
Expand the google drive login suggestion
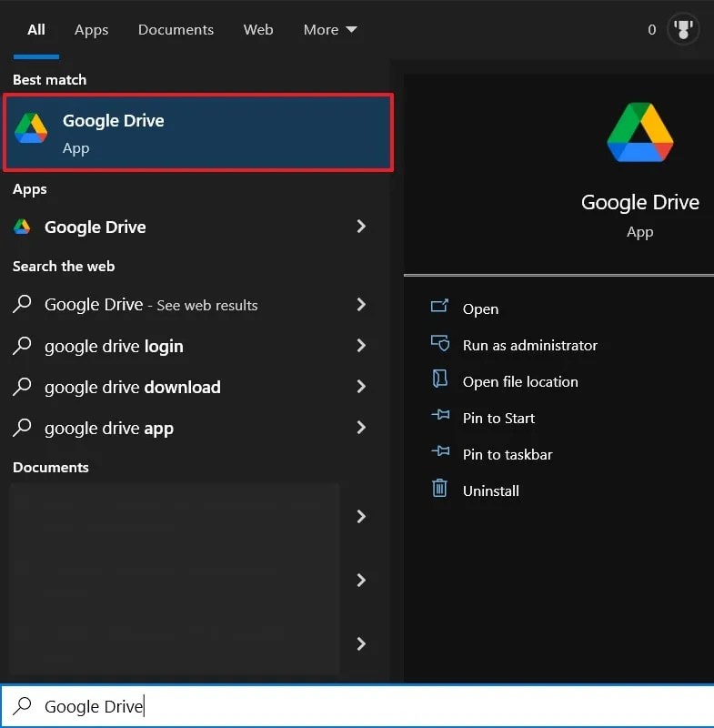[361, 346]
